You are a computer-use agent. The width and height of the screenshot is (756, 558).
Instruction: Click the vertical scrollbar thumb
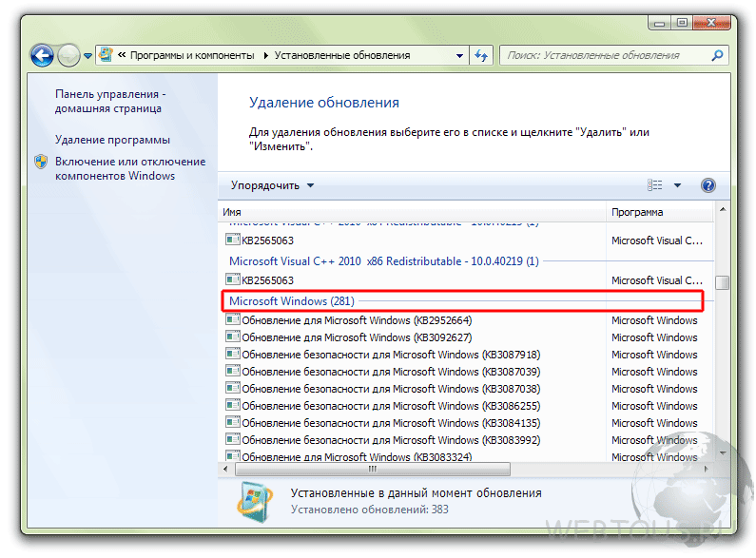coord(723,282)
